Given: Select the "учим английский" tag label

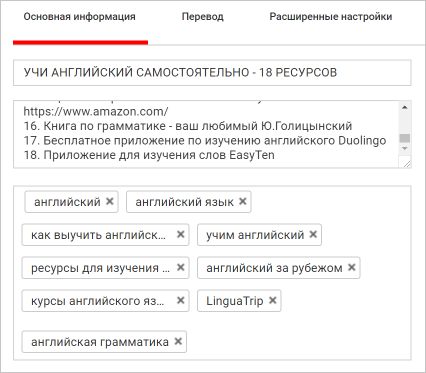Looking at the screenshot, I should (x=255, y=235).
